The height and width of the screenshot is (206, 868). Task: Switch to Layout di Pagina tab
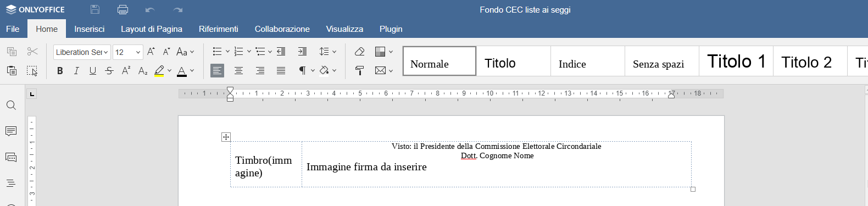coord(152,29)
